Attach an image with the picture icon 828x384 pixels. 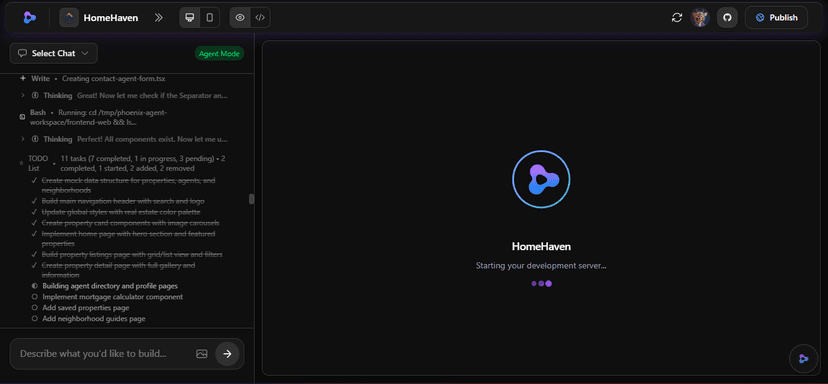202,354
